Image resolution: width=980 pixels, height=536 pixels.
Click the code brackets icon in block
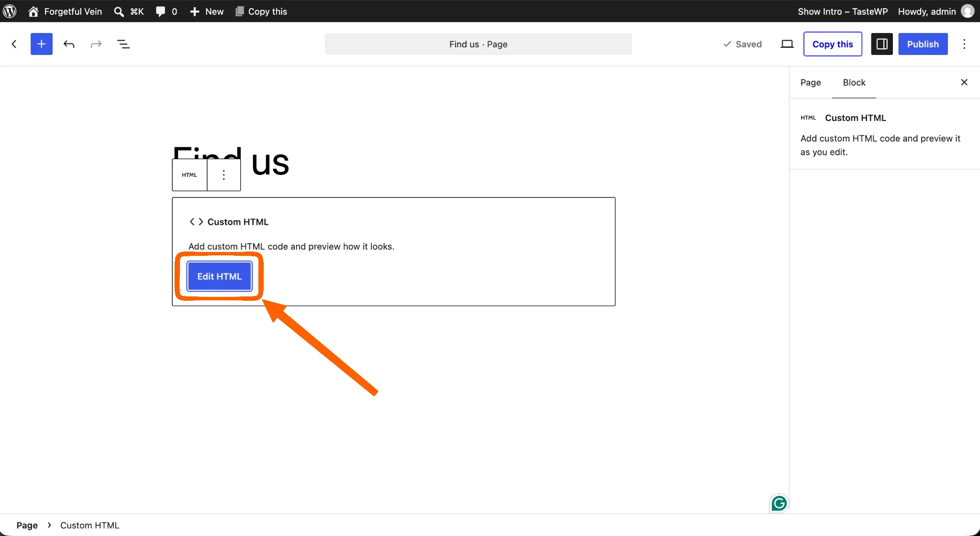pyautogui.click(x=196, y=222)
